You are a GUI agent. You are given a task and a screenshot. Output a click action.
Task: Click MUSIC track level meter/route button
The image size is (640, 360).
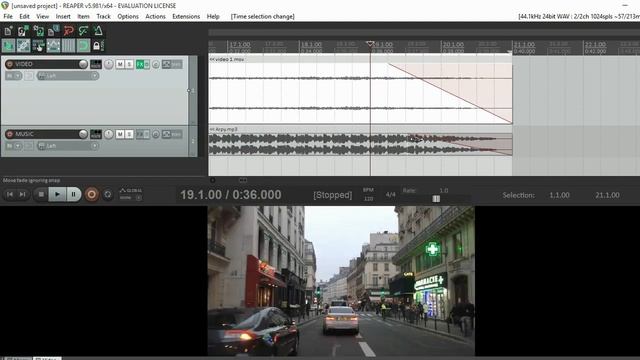(x=96, y=134)
